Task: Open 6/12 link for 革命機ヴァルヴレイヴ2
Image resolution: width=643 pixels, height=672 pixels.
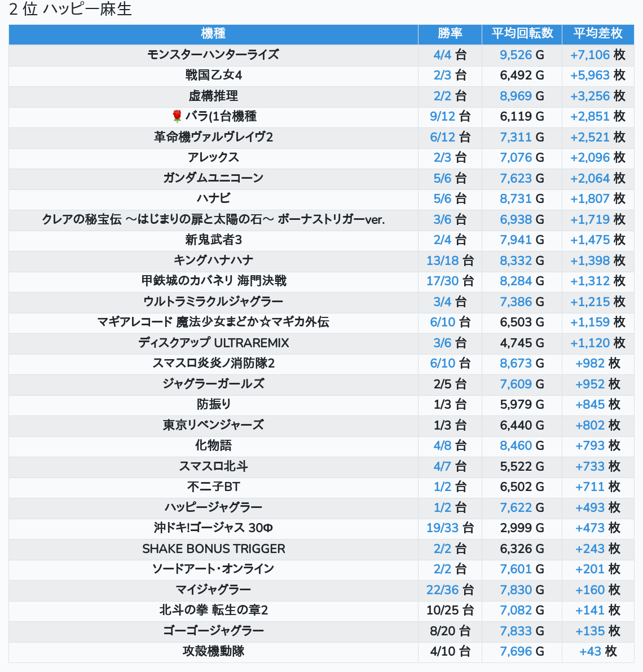Action: point(442,137)
